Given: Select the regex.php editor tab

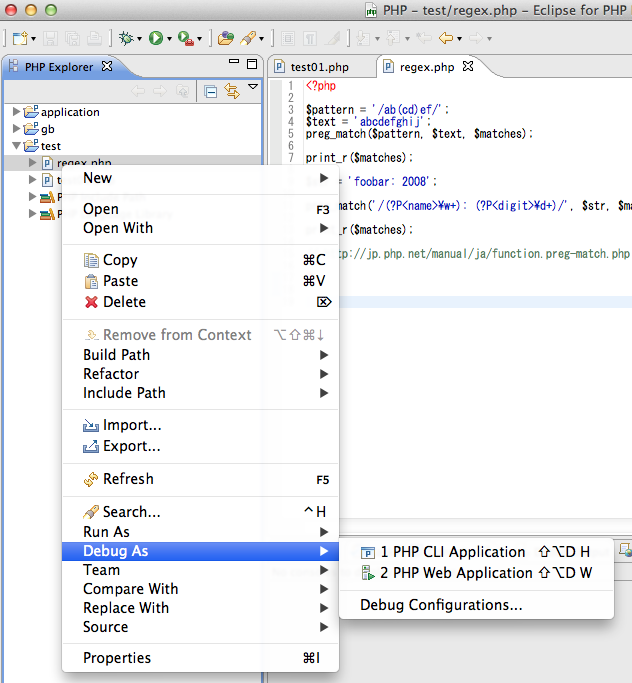Looking at the screenshot, I should 427,67.
